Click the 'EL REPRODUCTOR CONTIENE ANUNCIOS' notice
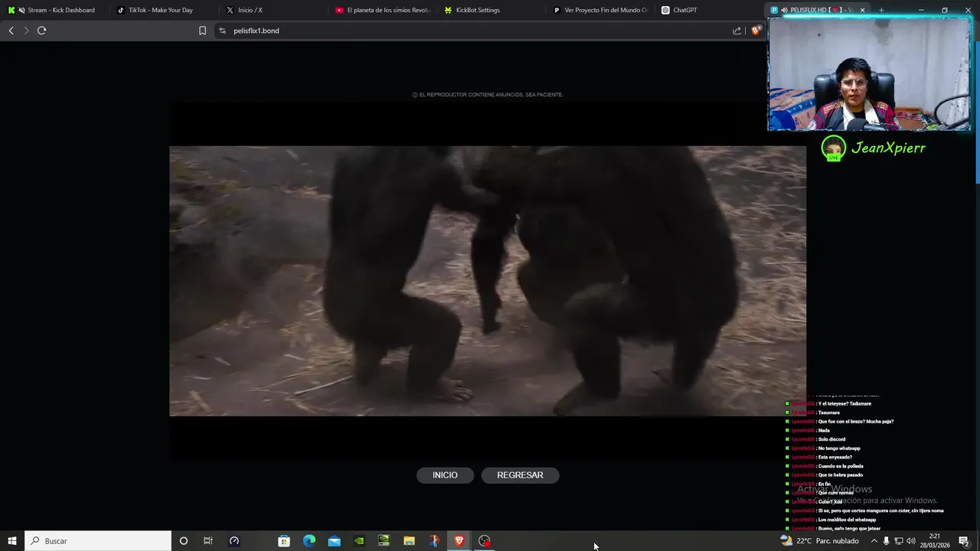This screenshot has height=551, width=980. tap(488, 95)
